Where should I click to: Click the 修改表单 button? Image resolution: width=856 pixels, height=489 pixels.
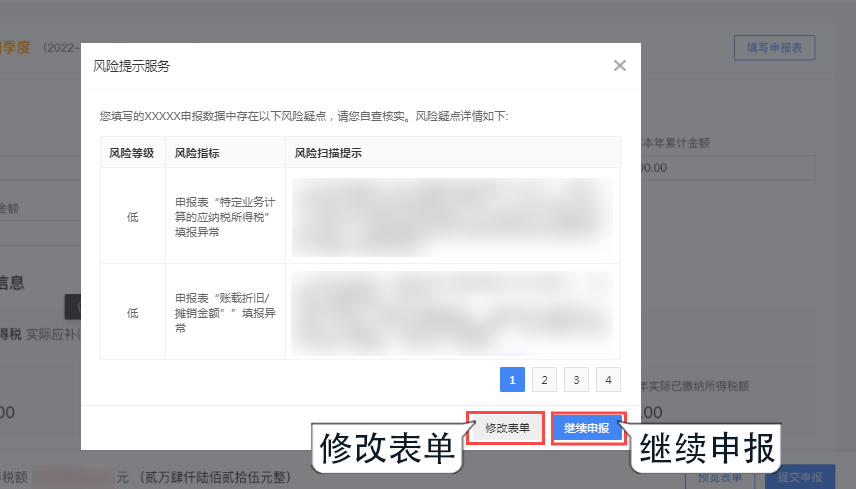(507, 428)
